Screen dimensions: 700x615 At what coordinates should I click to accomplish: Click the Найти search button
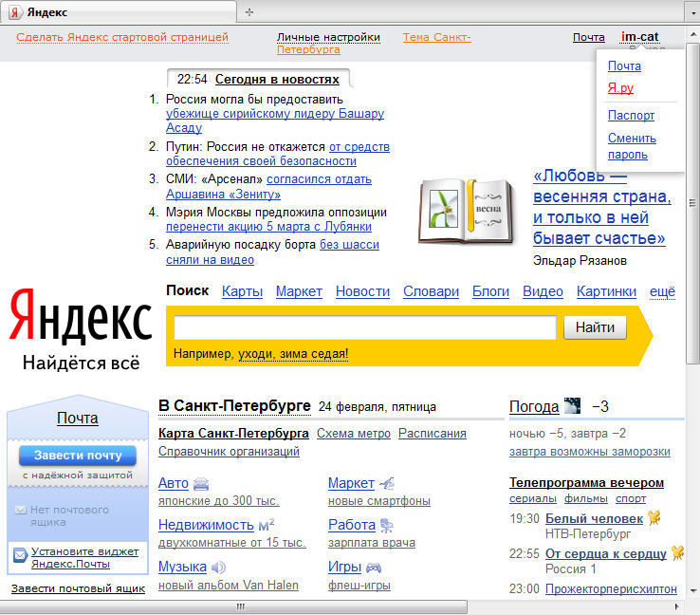(x=595, y=327)
